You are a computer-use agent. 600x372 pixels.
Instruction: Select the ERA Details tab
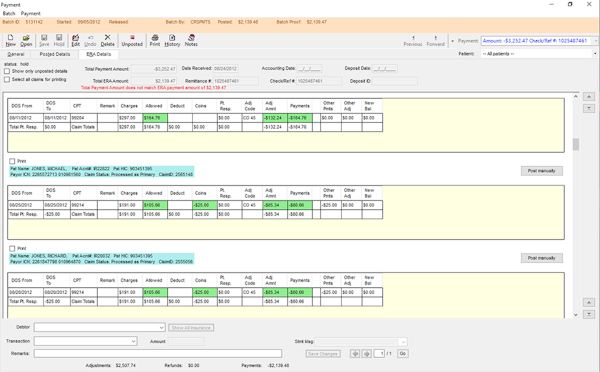pyautogui.click(x=99, y=54)
